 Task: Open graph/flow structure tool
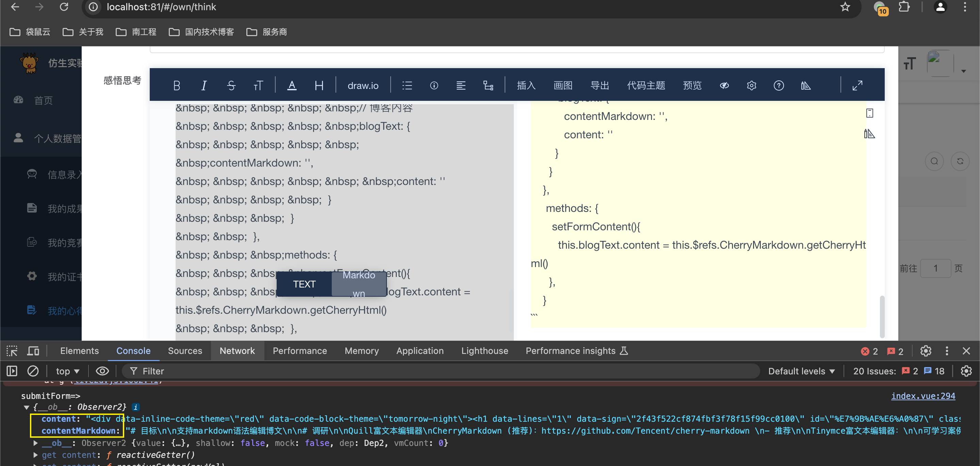pos(488,85)
